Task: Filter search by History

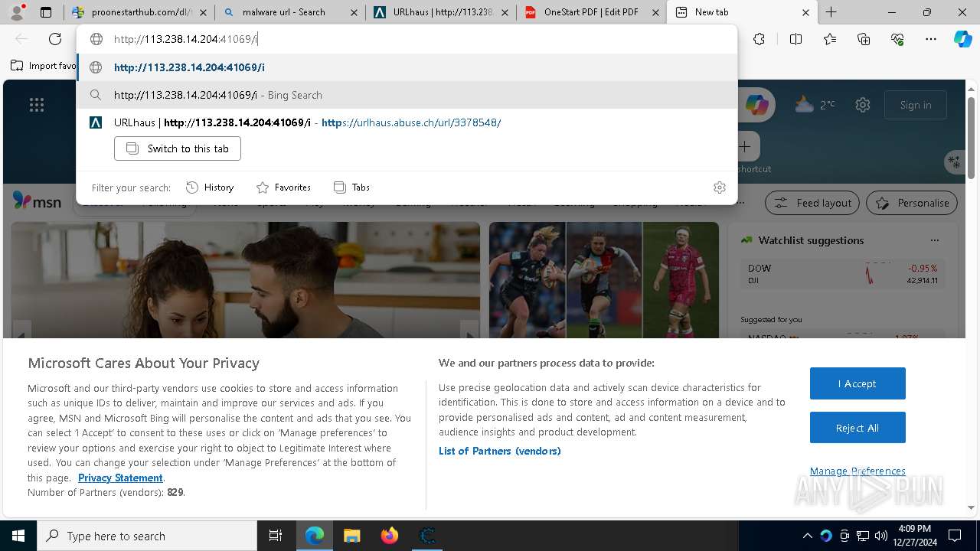Action: tap(210, 187)
